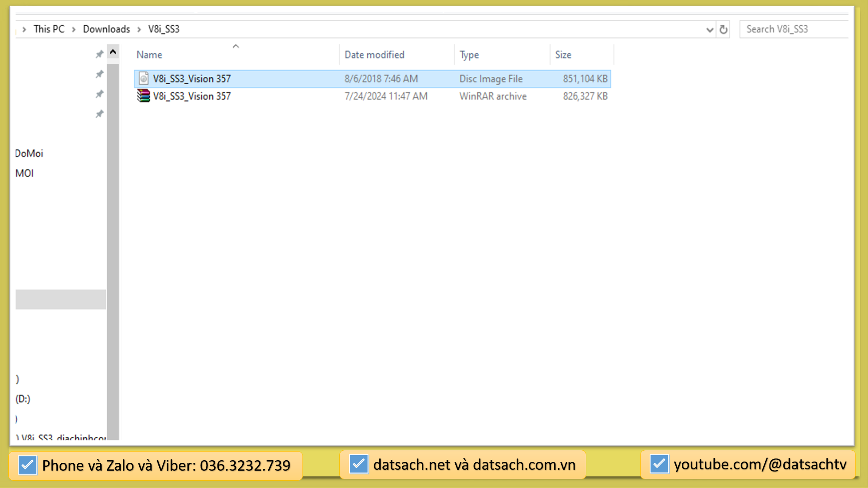This screenshot has height=488, width=868.
Task: Toggle the checkbox beside datsach.net
Action: [x=358, y=464]
